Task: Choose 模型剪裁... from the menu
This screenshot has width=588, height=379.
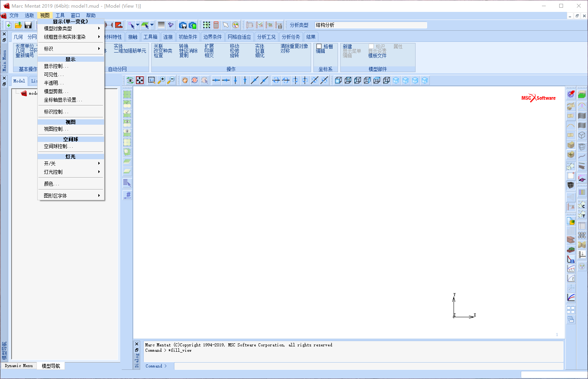Action: tap(71, 91)
